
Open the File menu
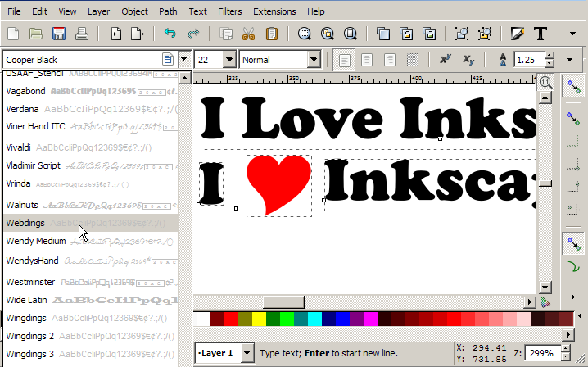pos(14,11)
